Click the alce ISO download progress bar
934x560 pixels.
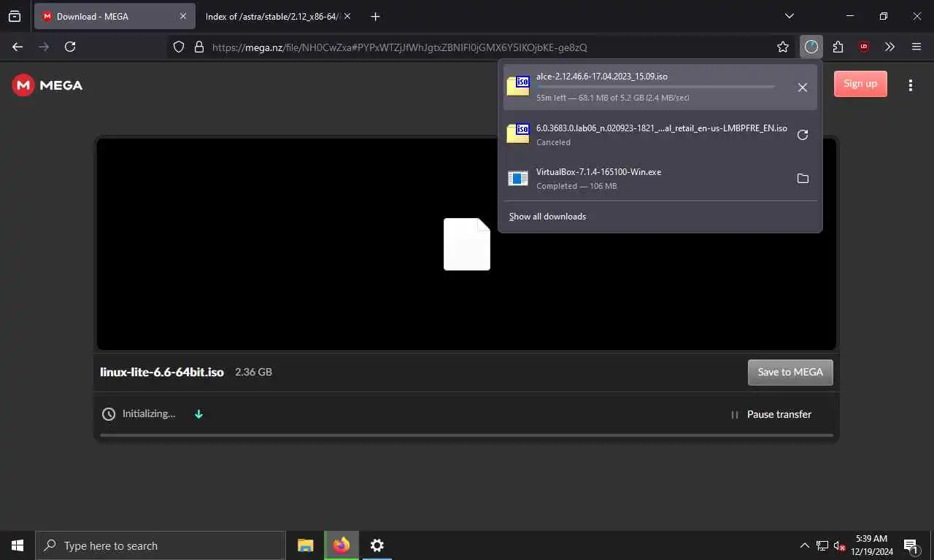[655, 87]
